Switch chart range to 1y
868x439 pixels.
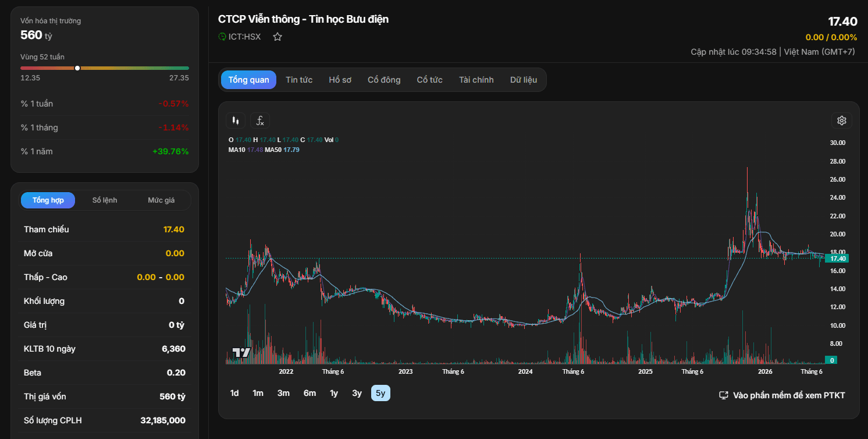click(334, 393)
